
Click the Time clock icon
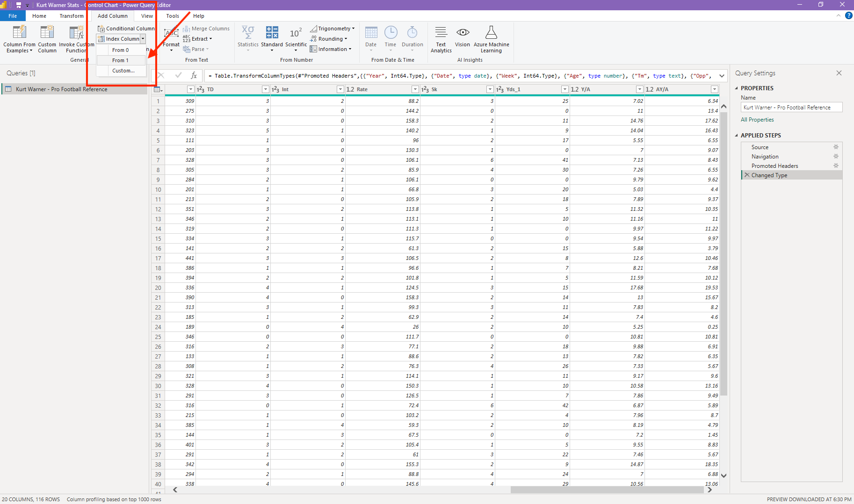tap(391, 32)
